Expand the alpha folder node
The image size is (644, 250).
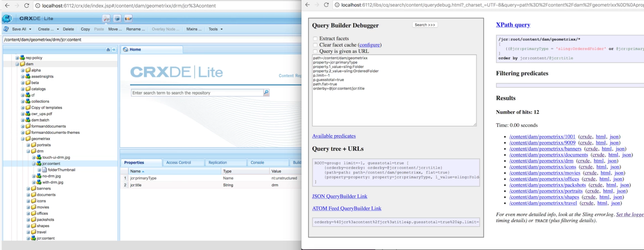click(x=23, y=70)
